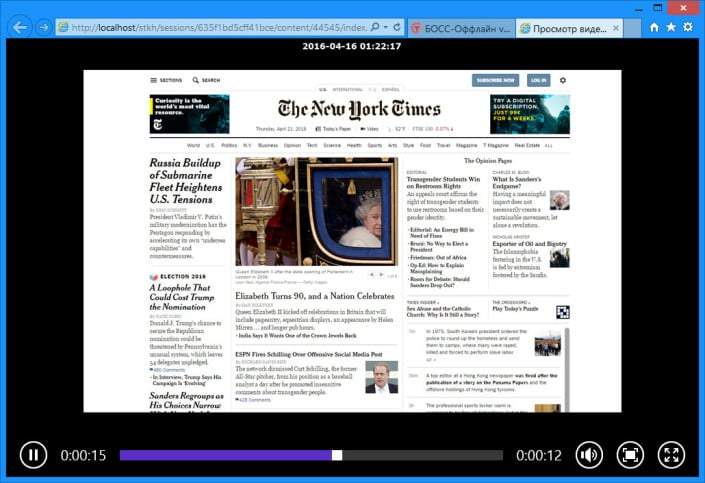Go forward in browser history
This screenshot has width=705, height=483.
tap(43, 28)
